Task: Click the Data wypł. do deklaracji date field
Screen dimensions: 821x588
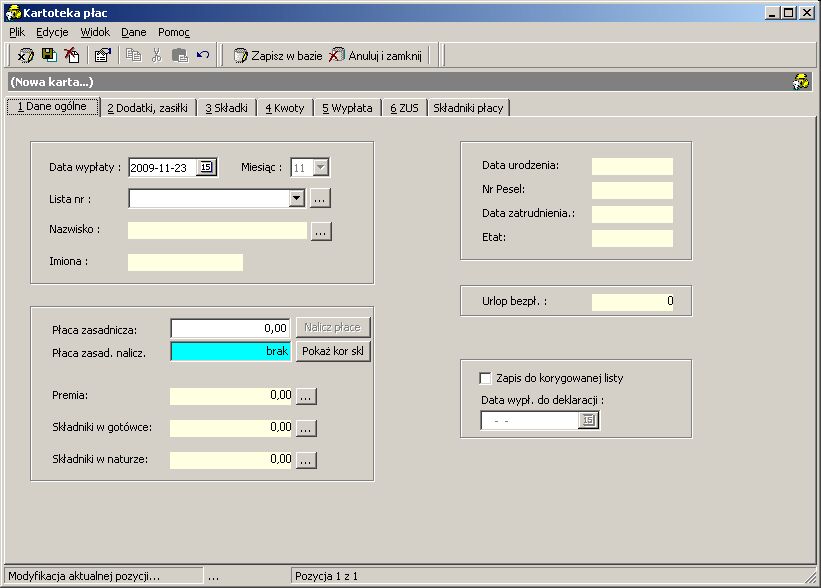Action: pyautogui.click(x=530, y=420)
